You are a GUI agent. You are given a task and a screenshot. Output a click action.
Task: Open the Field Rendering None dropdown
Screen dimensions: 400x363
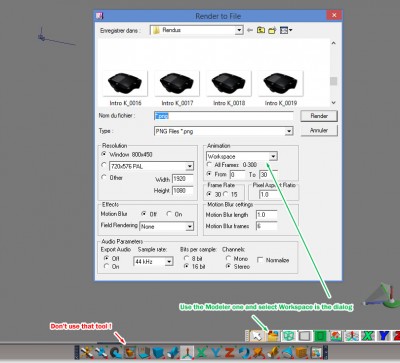coord(189,226)
